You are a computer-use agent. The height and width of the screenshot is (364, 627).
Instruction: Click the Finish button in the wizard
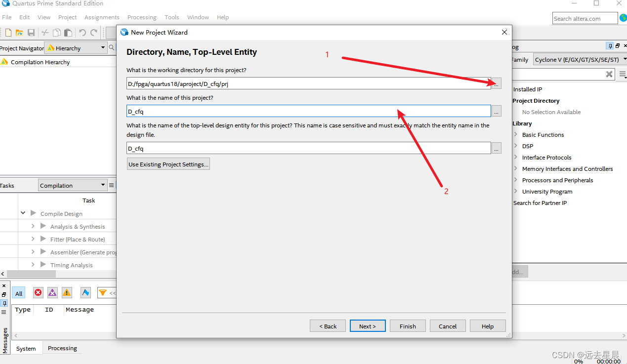[408, 326]
